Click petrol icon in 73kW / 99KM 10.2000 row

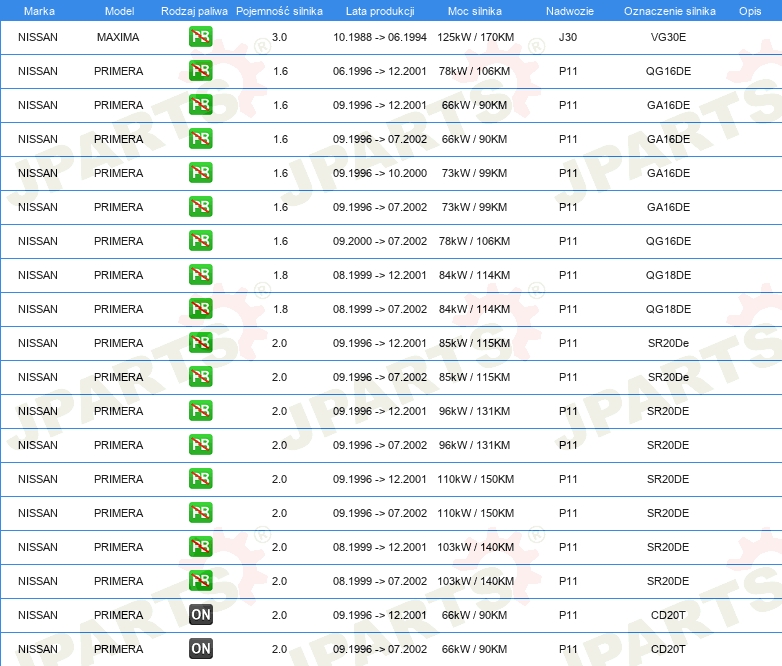[200, 173]
